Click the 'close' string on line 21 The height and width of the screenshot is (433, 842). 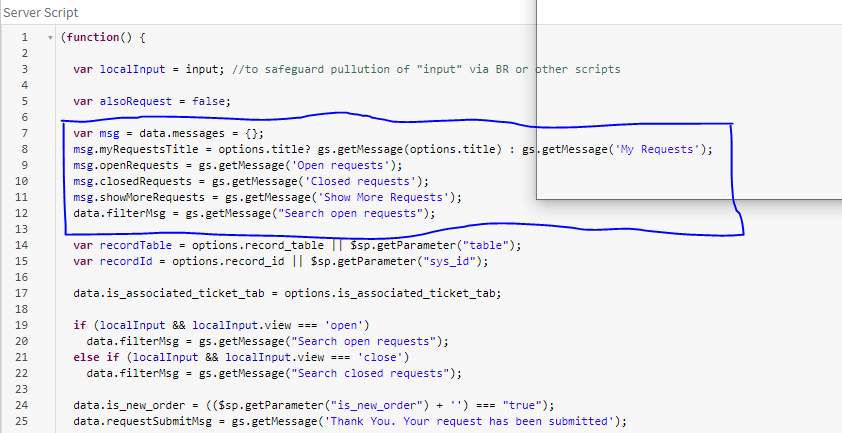click(x=380, y=357)
